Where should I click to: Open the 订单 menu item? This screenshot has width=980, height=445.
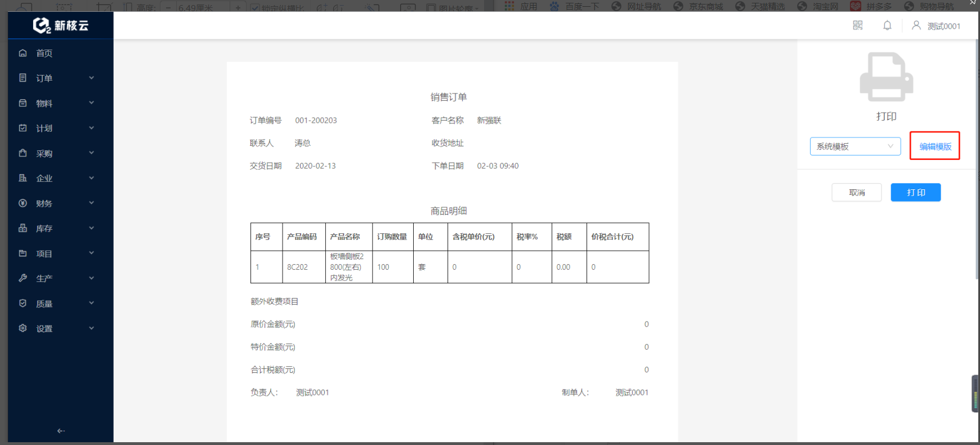[x=60, y=78]
